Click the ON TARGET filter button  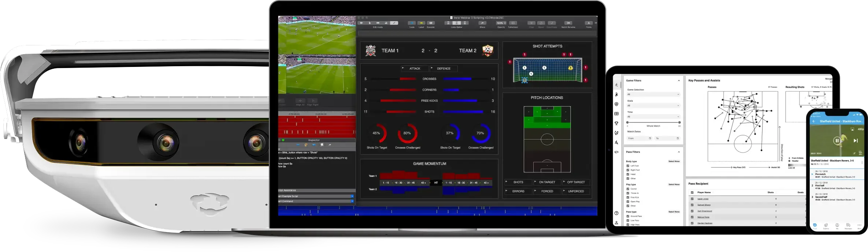[547, 182]
